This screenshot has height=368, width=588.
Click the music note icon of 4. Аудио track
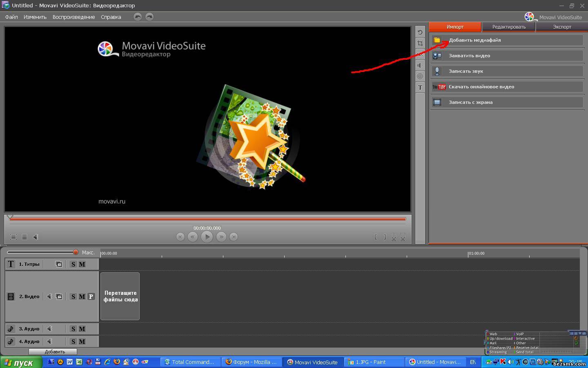(x=11, y=341)
